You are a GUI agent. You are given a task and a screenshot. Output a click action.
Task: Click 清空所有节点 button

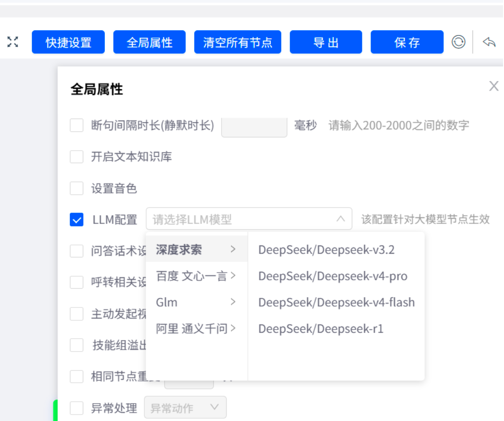[238, 42]
